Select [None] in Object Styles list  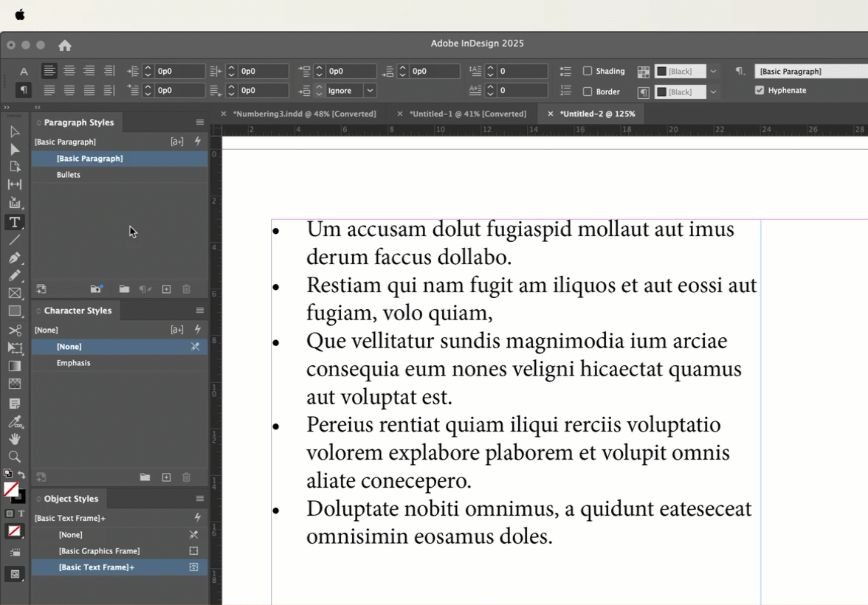click(x=120, y=535)
